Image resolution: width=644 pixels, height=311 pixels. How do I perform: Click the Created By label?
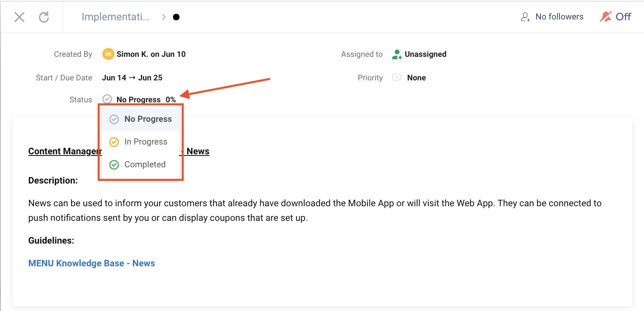(73, 54)
